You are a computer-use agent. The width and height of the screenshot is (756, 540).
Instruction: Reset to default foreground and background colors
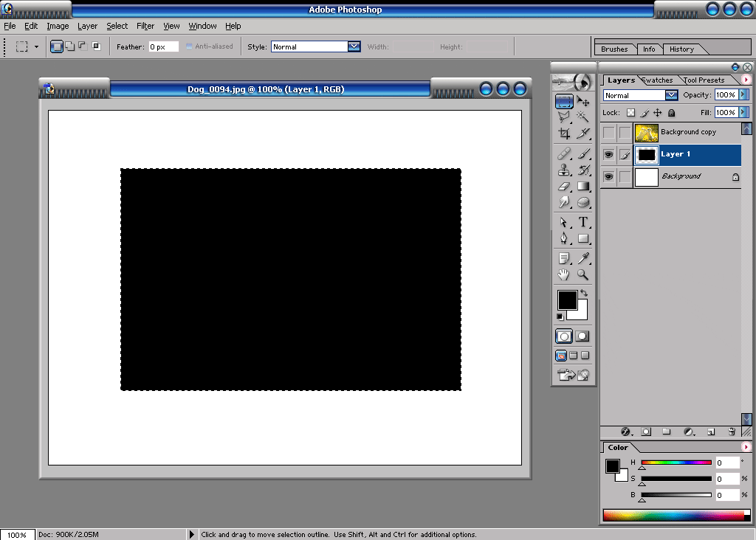tap(560, 316)
